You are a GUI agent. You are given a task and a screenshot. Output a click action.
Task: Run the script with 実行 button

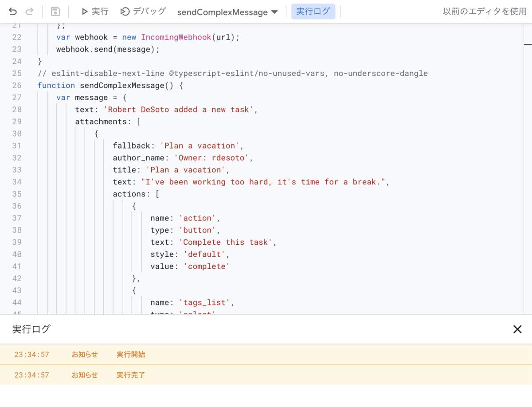click(95, 12)
